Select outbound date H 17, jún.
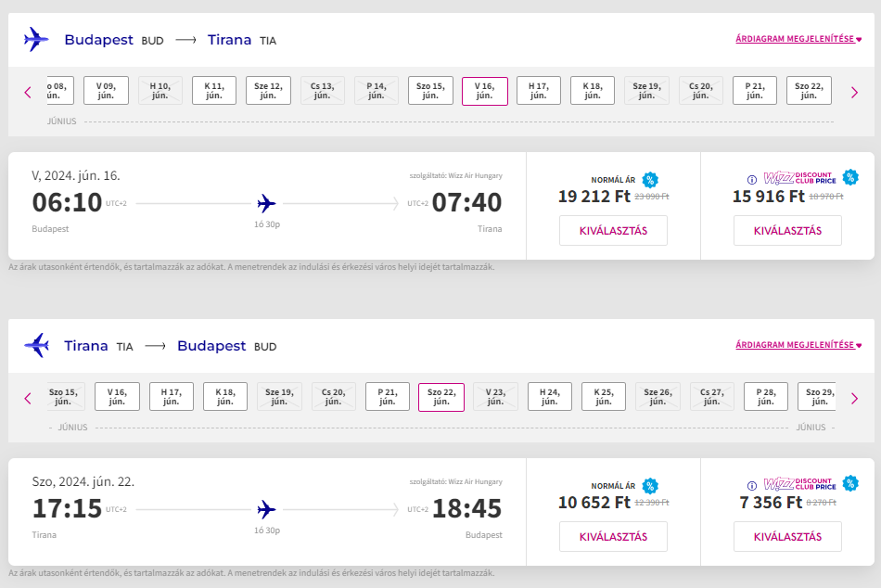This screenshot has height=588, width=881. 538,91
